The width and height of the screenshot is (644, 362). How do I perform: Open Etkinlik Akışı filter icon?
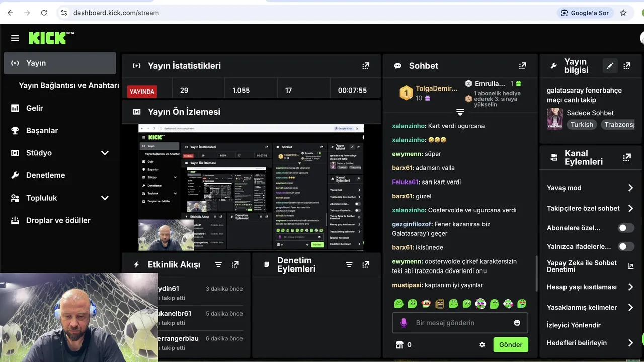(x=218, y=264)
